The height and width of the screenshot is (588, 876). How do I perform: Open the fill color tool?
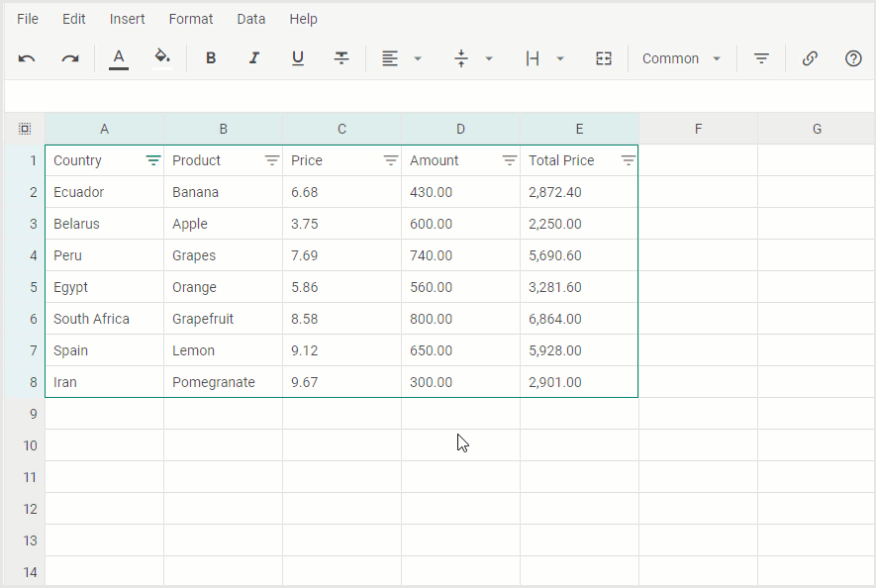click(x=162, y=58)
